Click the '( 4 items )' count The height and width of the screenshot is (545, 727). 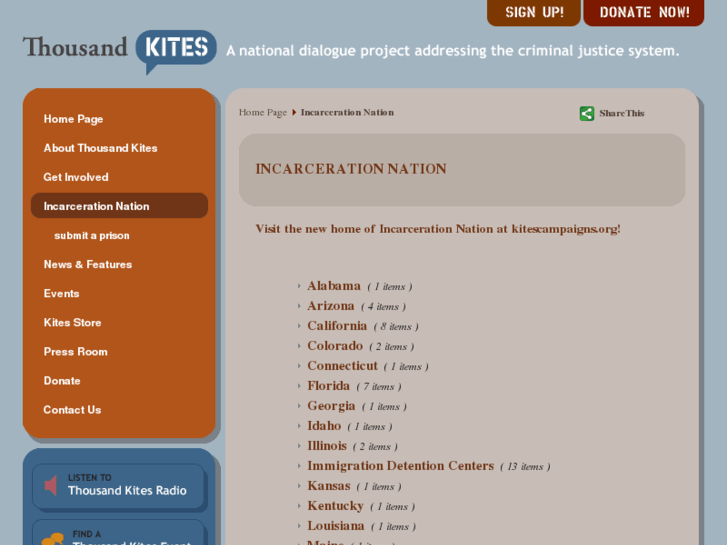(383, 307)
